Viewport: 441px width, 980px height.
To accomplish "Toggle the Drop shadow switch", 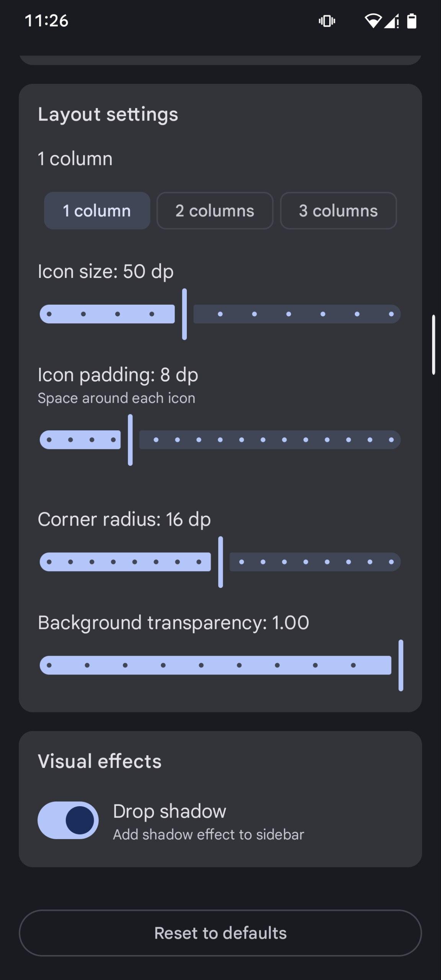I will [68, 820].
